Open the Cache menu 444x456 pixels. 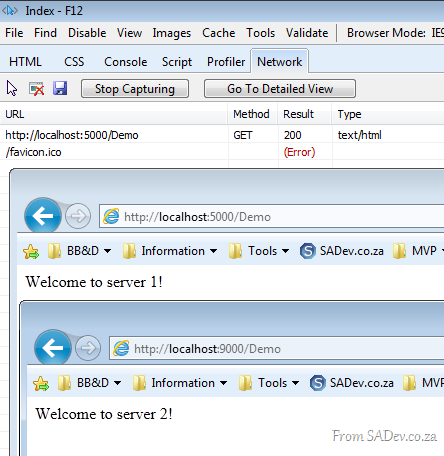pos(218,33)
